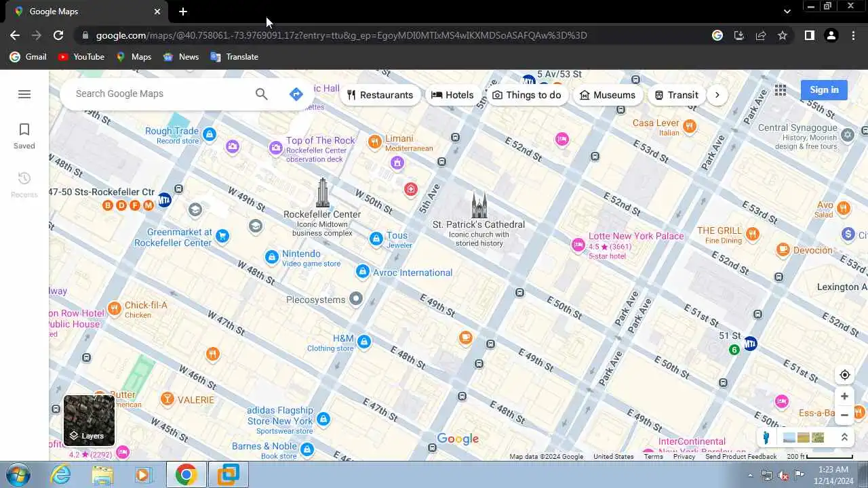Open Internet Explorer from taskbar
This screenshot has height=488, width=868.
[x=61, y=474]
